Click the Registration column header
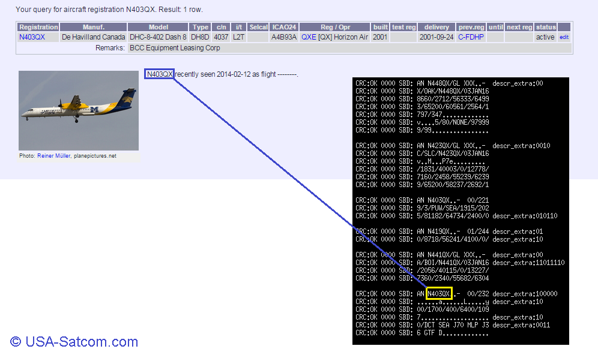The height and width of the screenshot is (364, 598). click(38, 27)
